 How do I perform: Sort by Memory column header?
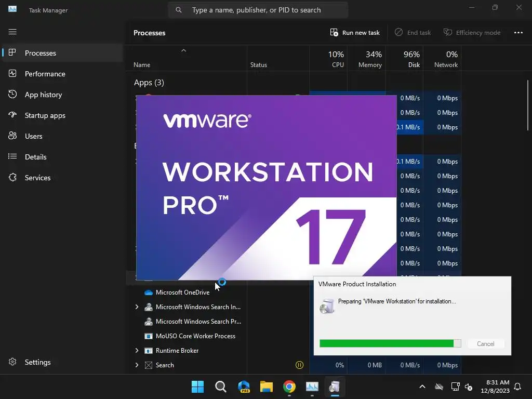coord(366,59)
